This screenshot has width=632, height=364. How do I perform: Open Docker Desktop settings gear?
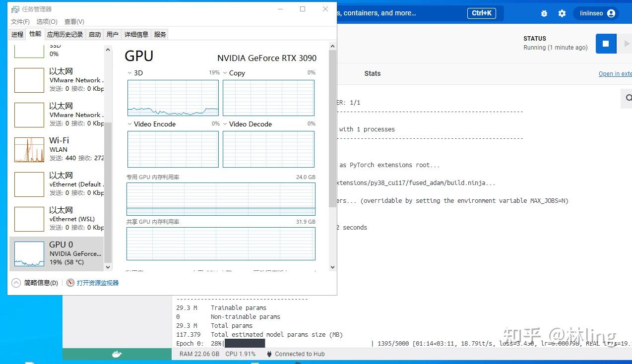tap(562, 13)
